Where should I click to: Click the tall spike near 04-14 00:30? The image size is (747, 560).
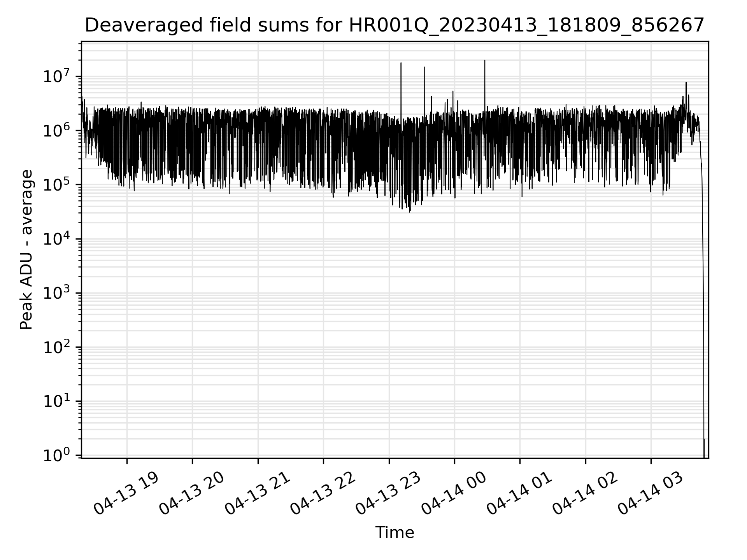[x=484, y=86]
